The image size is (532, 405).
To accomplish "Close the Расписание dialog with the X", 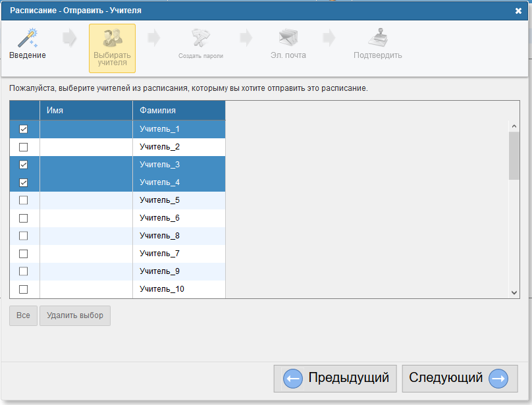I will click(x=518, y=11).
